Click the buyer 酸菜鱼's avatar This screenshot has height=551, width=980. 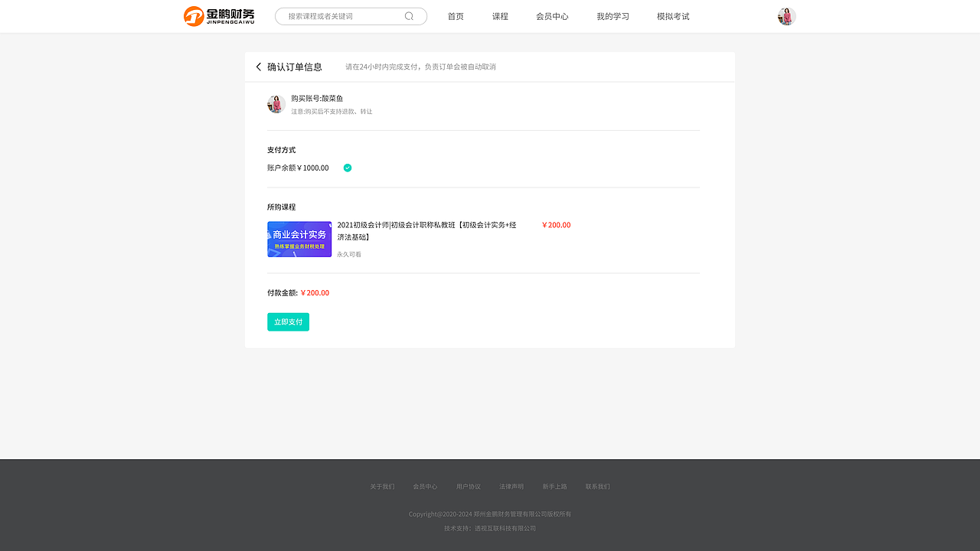[x=276, y=103]
